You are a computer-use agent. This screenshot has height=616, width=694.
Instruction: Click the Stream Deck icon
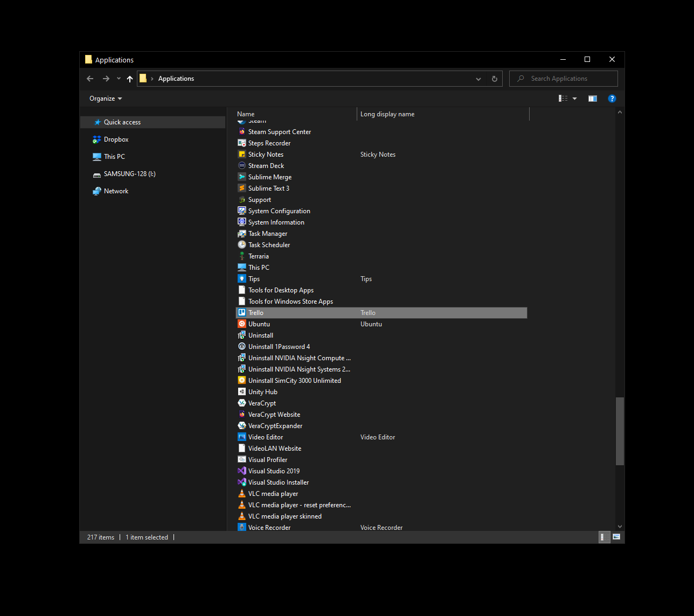point(242,166)
